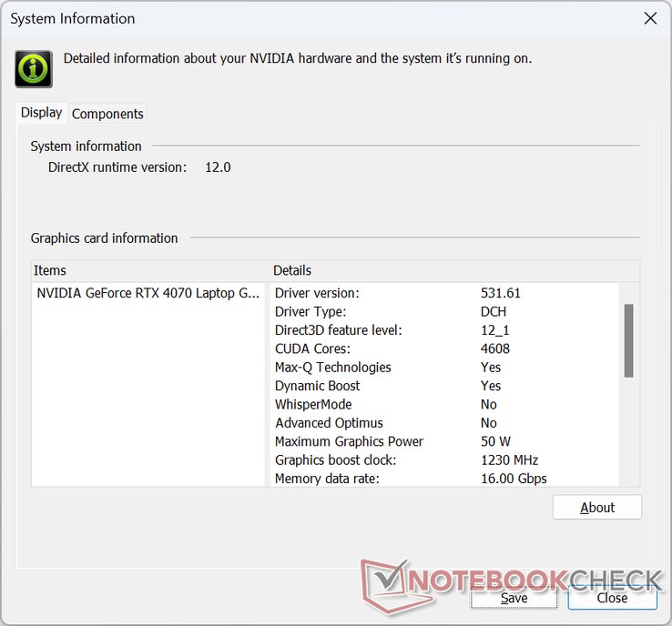Click the 12.0 DirectX version value
Screen dimensions: 672x626
click(x=218, y=167)
